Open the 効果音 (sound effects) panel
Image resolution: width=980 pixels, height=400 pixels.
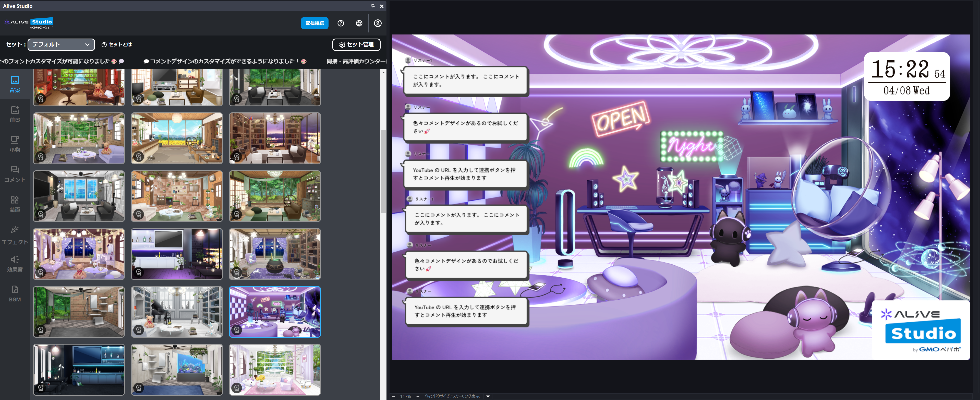(x=15, y=263)
